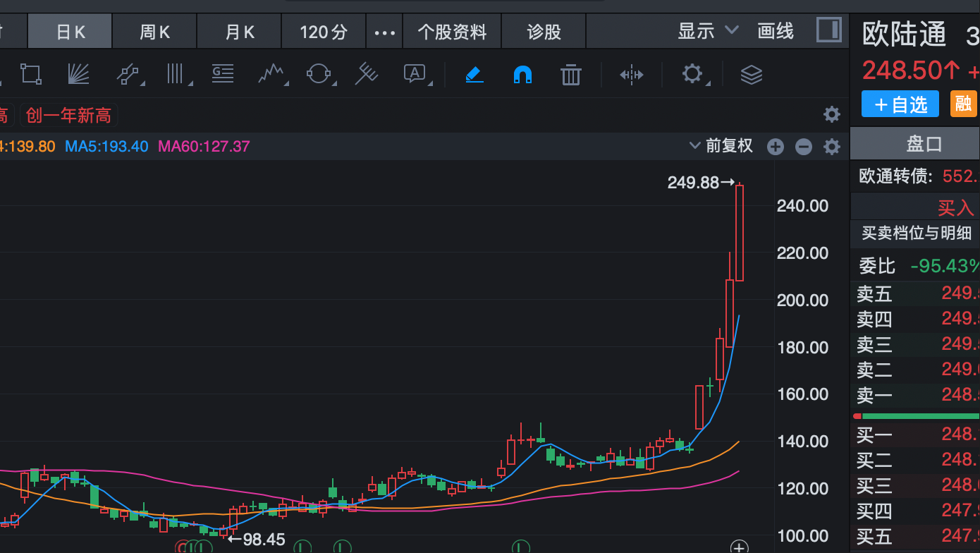Viewport: 980px width, 553px height.
Task: Switch to the 120分 period tab
Action: pyautogui.click(x=324, y=32)
